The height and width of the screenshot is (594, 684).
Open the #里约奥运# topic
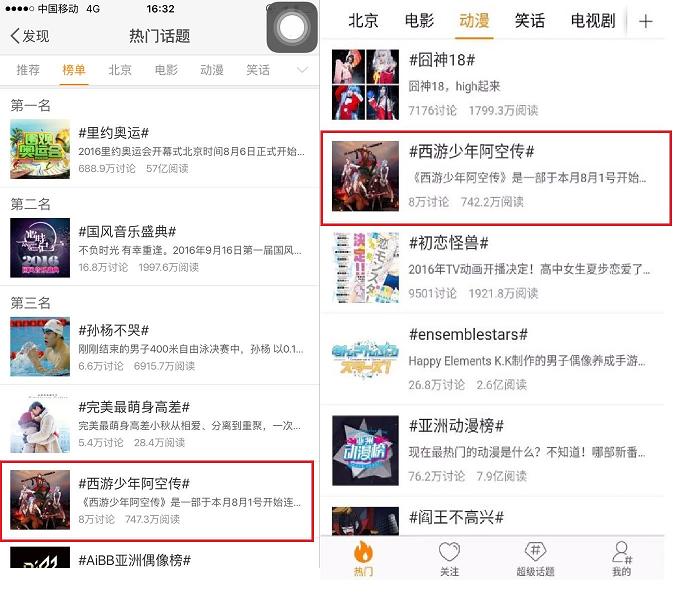pos(160,150)
